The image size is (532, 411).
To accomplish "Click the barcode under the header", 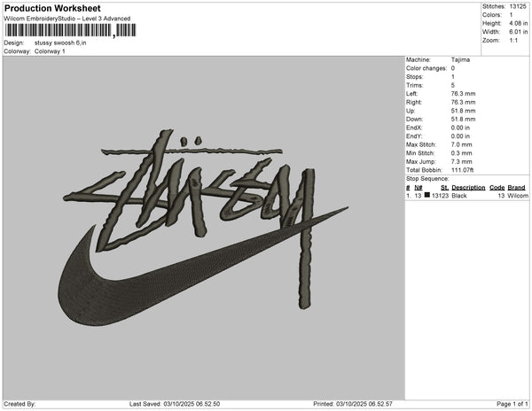I will point(71,30).
